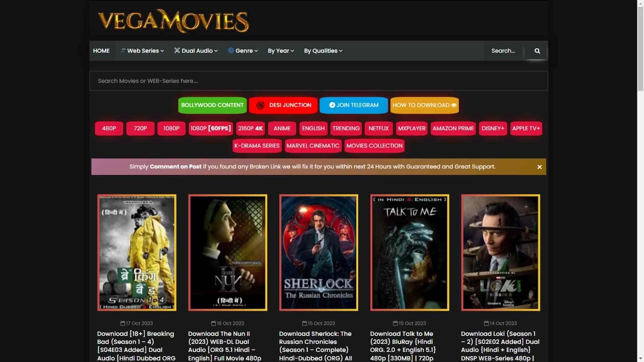Visit the Desi Junction button

pyautogui.click(x=283, y=105)
